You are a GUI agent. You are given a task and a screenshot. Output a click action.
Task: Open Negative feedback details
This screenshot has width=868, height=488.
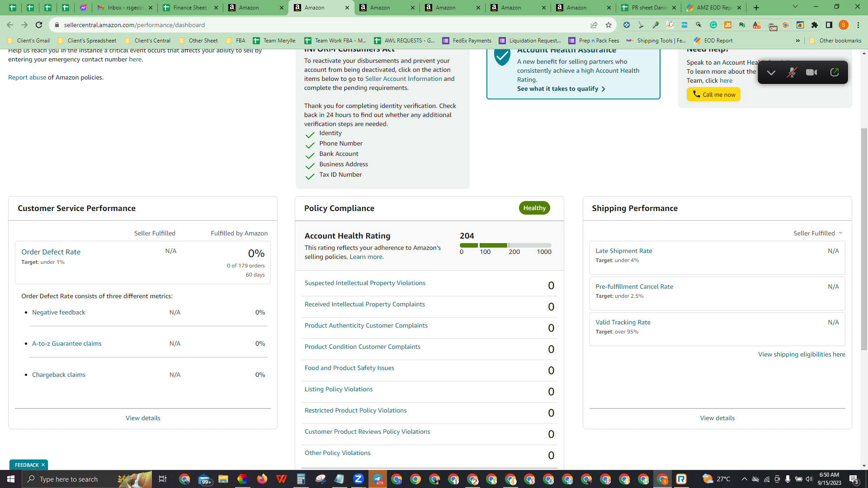59,313
